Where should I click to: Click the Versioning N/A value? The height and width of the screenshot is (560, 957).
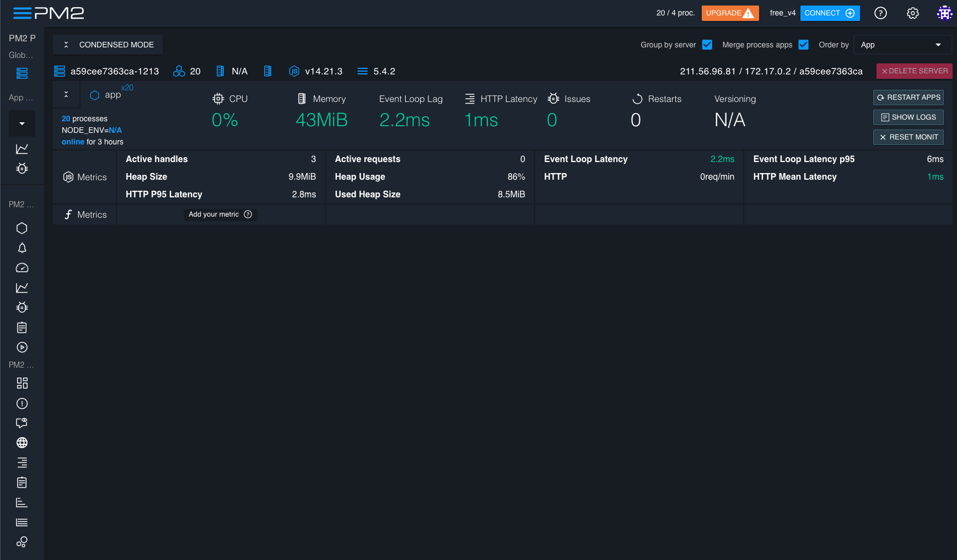click(730, 120)
